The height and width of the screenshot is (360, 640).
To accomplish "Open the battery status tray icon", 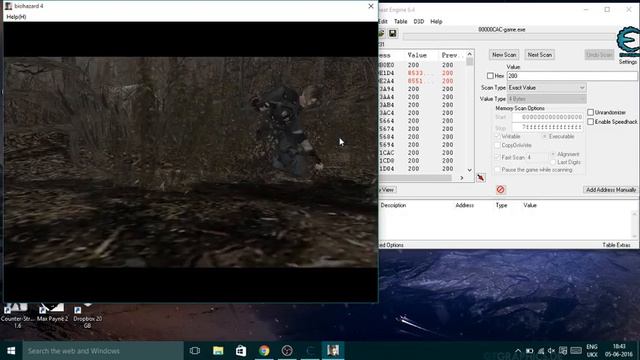I will pos(529,351).
